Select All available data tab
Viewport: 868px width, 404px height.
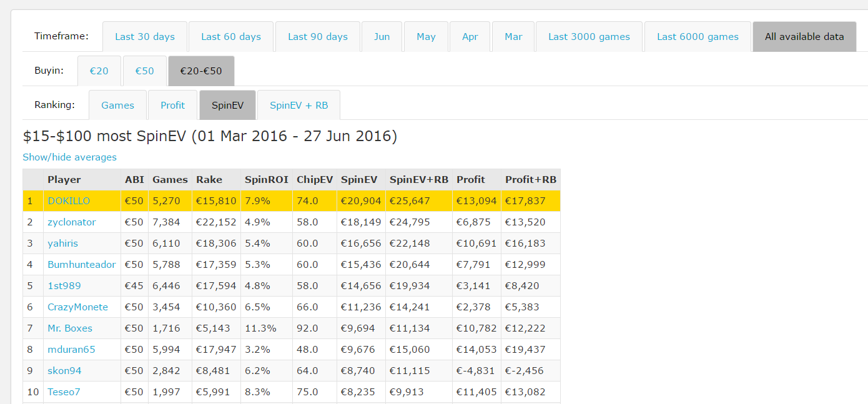click(x=804, y=37)
